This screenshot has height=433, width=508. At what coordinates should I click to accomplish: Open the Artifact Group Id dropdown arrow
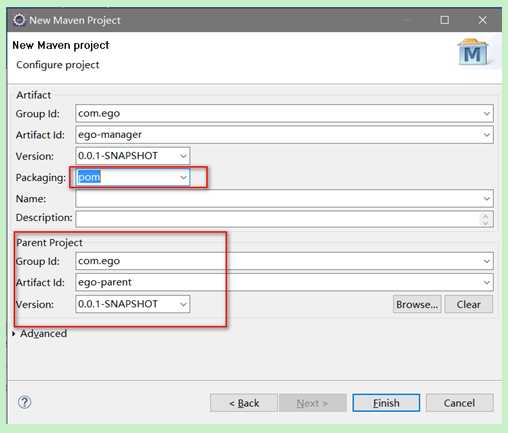pos(486,114)
